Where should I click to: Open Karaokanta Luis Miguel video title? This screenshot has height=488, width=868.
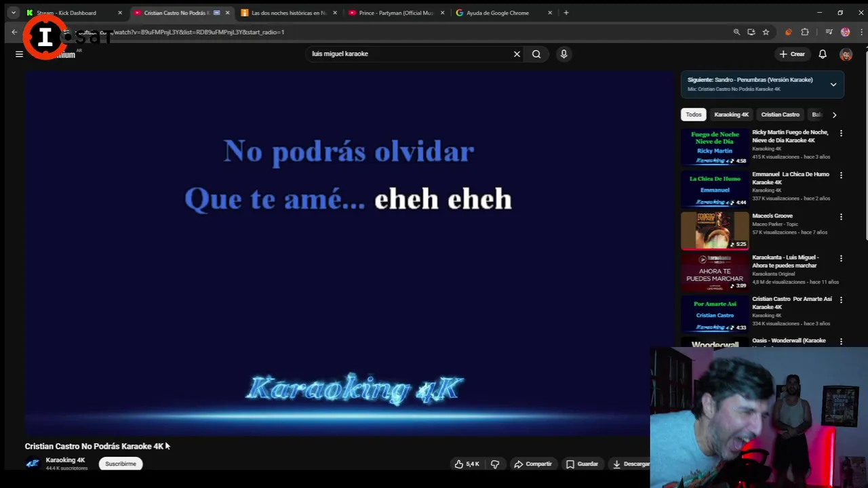[785, 261]
